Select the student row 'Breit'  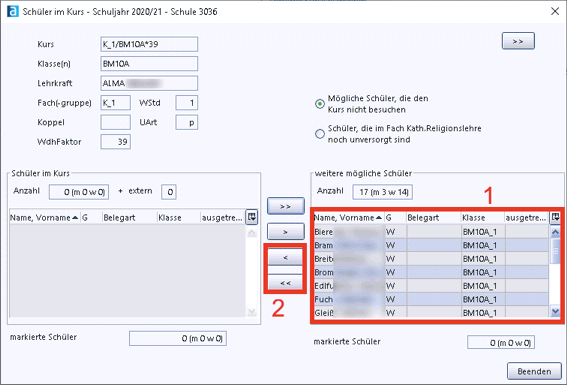click(431, 259)
